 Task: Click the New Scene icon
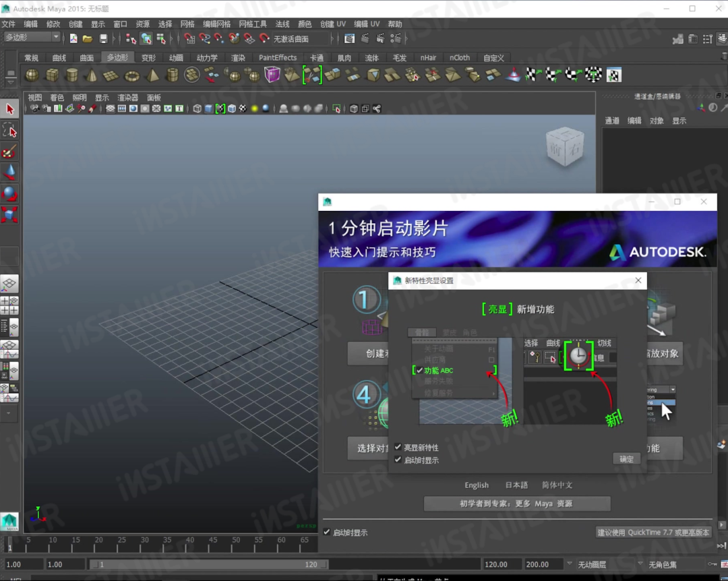(x=73, y=38)
